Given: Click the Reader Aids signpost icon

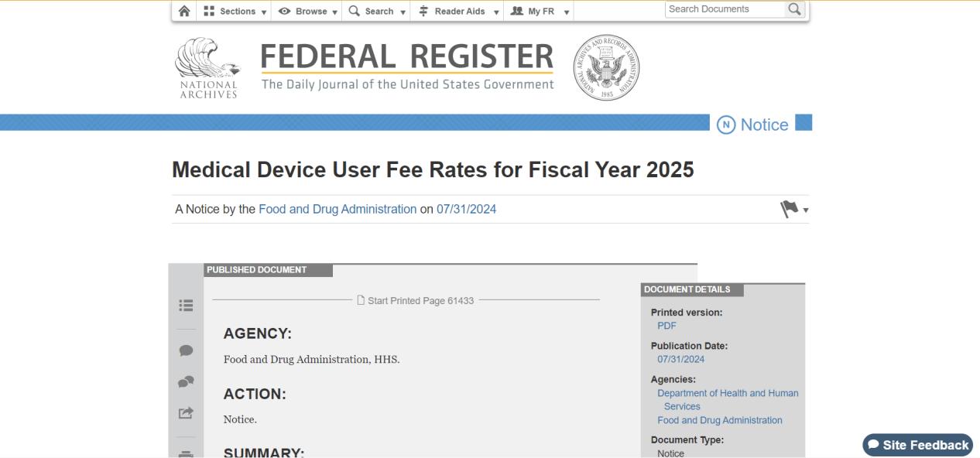Looking at the screenshot, I should 423,11.
